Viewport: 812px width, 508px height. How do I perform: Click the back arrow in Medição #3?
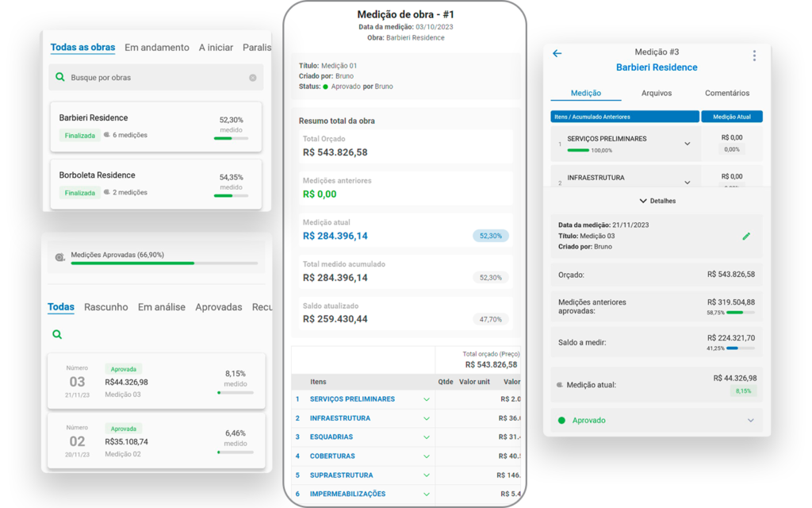(557, 54)
